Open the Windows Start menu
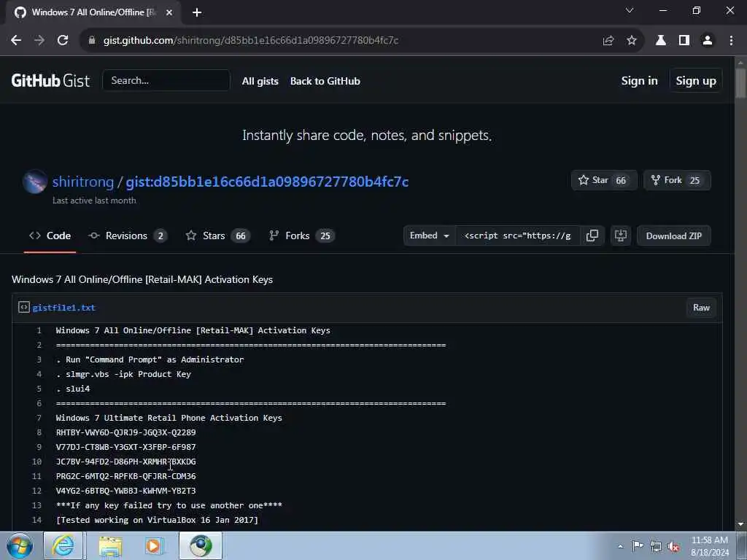 20,545
